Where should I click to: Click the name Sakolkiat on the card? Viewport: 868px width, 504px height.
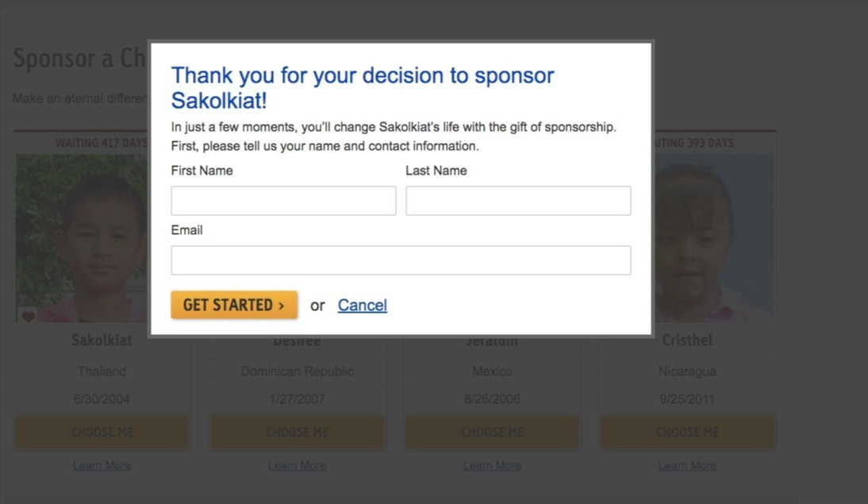click(x=102, y=340)
